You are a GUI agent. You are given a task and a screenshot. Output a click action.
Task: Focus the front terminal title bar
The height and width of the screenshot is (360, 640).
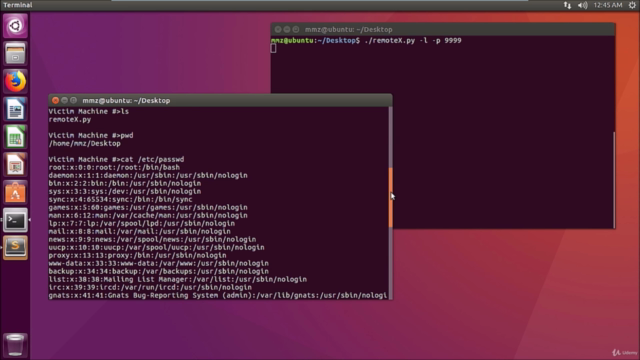[220, 100]
